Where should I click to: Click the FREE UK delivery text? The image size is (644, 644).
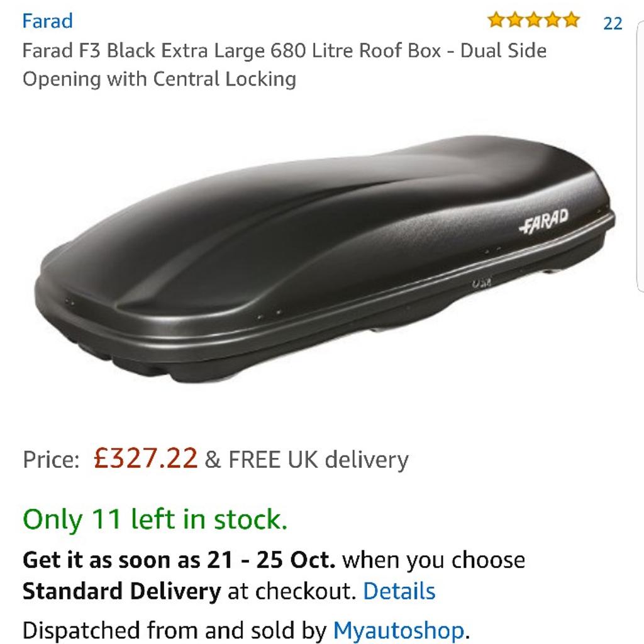click(x=318, y=459)
